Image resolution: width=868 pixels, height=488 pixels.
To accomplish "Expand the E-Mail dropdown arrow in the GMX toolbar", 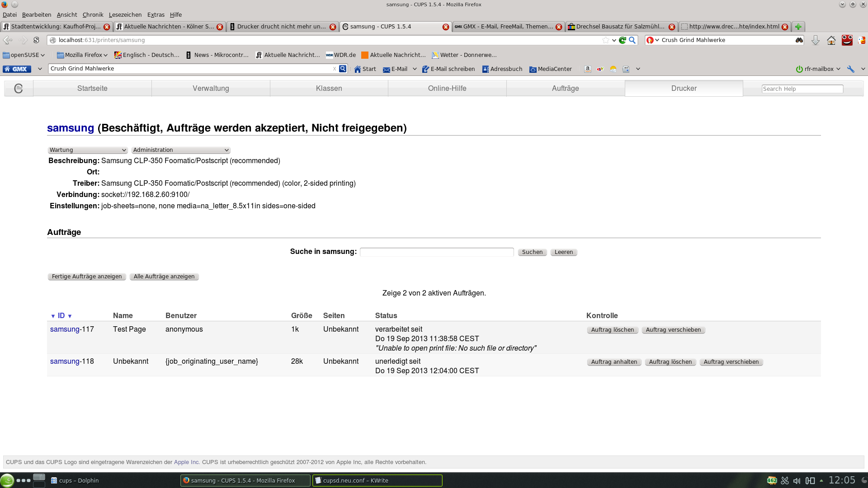I will point(415,69).
